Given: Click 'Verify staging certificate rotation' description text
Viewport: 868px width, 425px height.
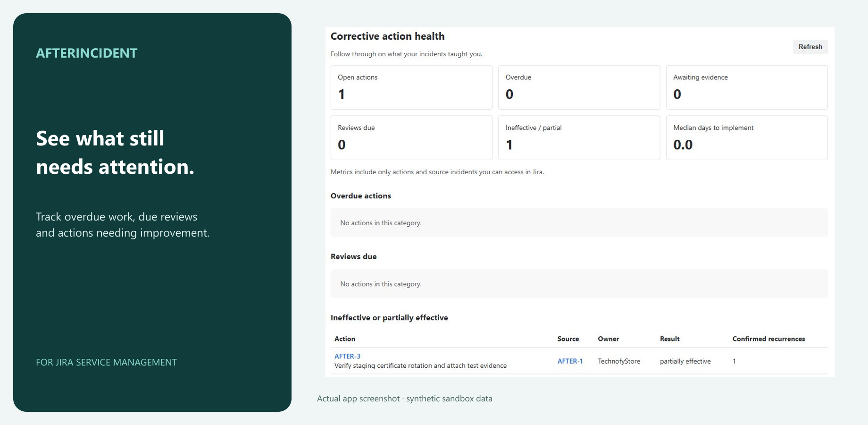Looking at the screenshot, I should (420, 365).
